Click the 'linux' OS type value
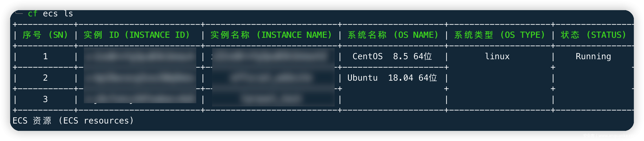Image resolution: width=644 pixels, height=141 pixels. (x=497, y=56)
